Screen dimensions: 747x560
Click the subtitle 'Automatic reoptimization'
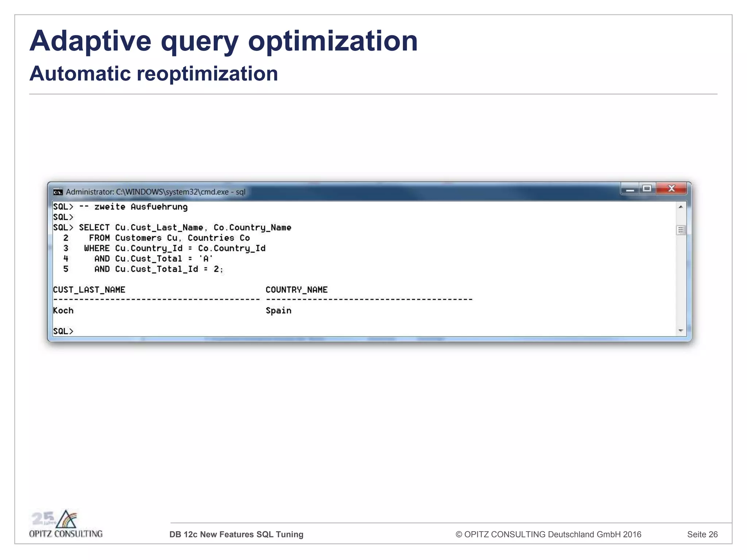(x=154, y=74)
